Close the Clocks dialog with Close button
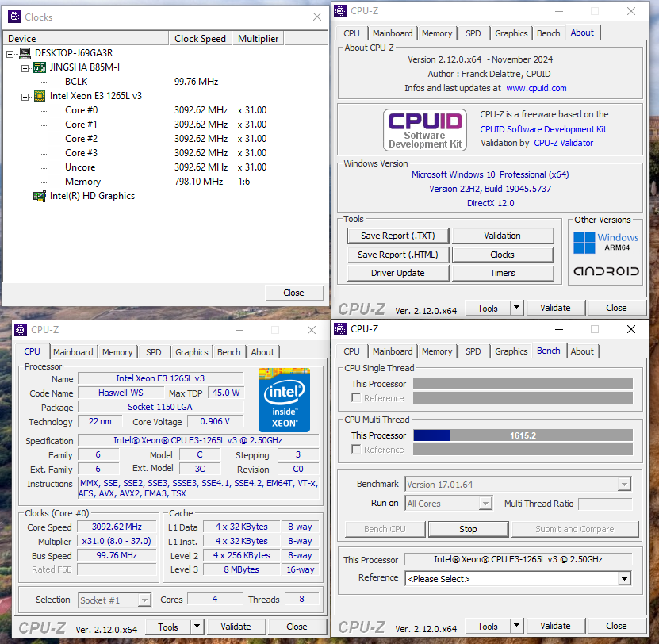The image size is (659, 644). click(293, 293)
